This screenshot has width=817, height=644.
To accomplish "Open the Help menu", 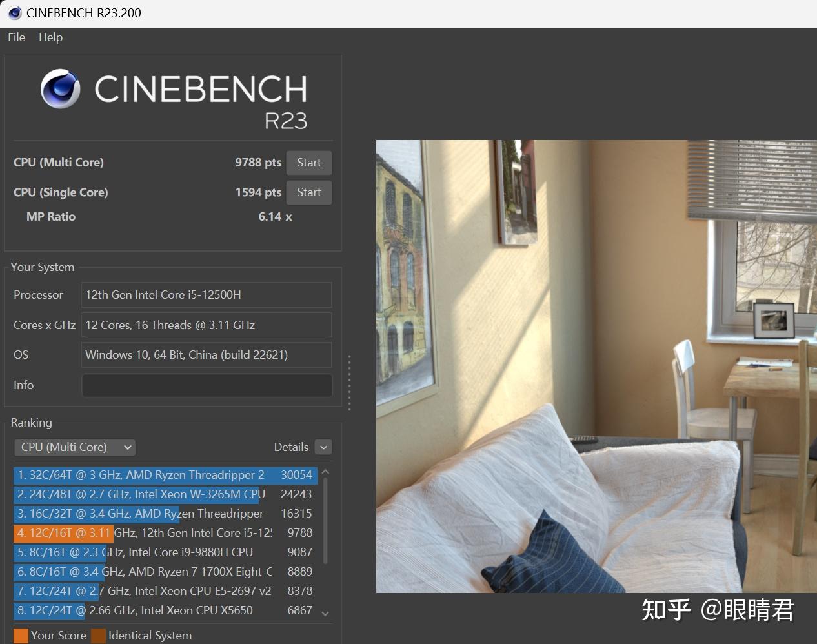I will [x=50, y=37].
